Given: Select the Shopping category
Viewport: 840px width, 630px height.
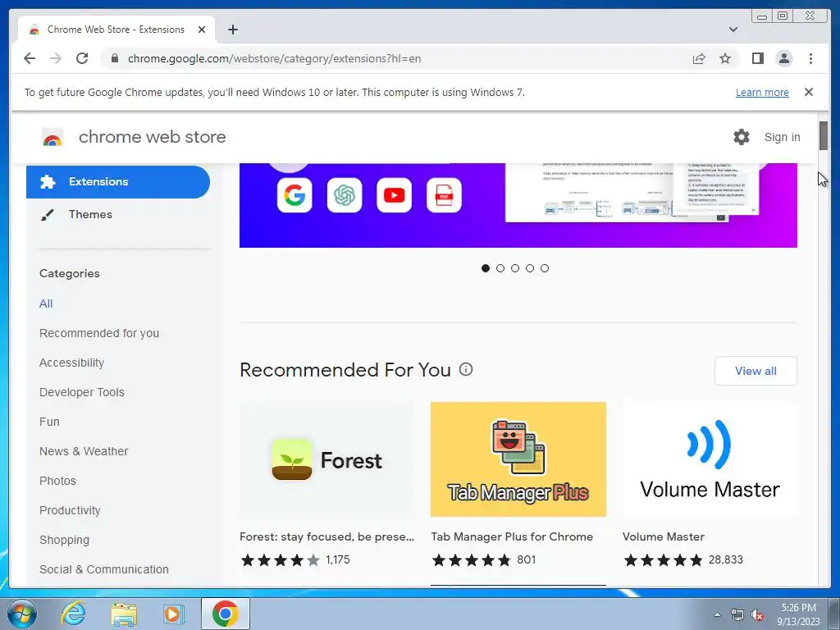Looking at the screenshot, I should pos(64,540).
